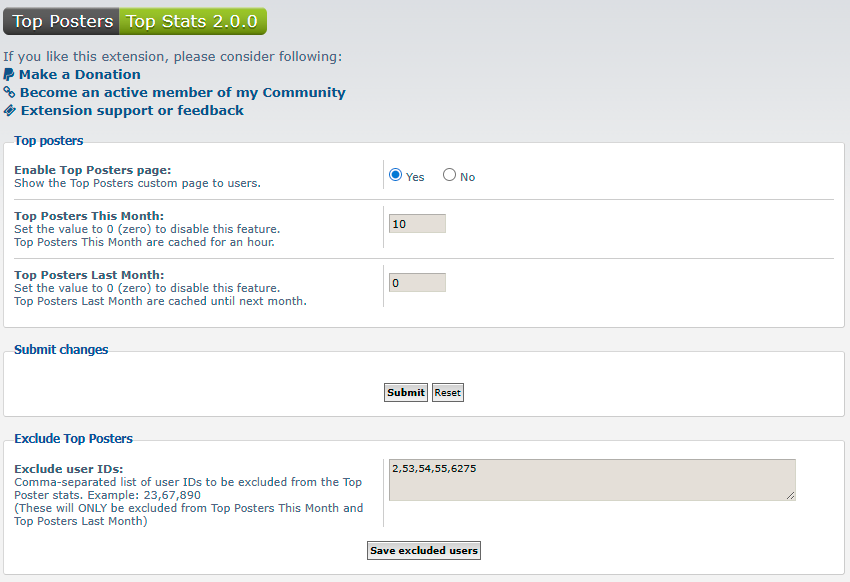Click Save excluded users button
This screenshot has width=850, height=582.
tap(424, 551)
